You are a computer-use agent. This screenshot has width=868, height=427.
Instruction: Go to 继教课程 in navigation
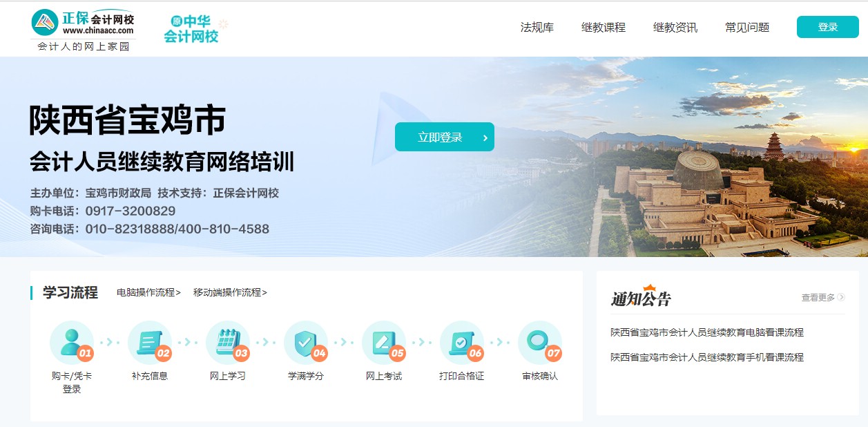(603, 28)
